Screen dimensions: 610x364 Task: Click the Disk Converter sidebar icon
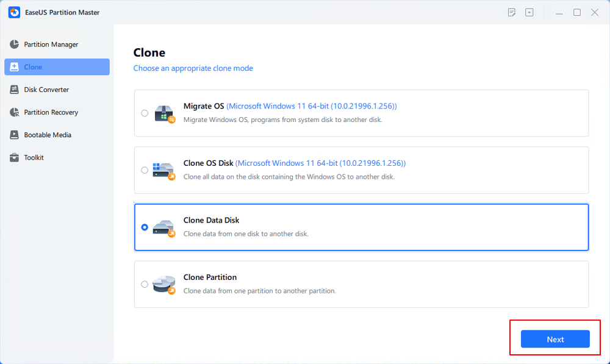coord(14,90)
